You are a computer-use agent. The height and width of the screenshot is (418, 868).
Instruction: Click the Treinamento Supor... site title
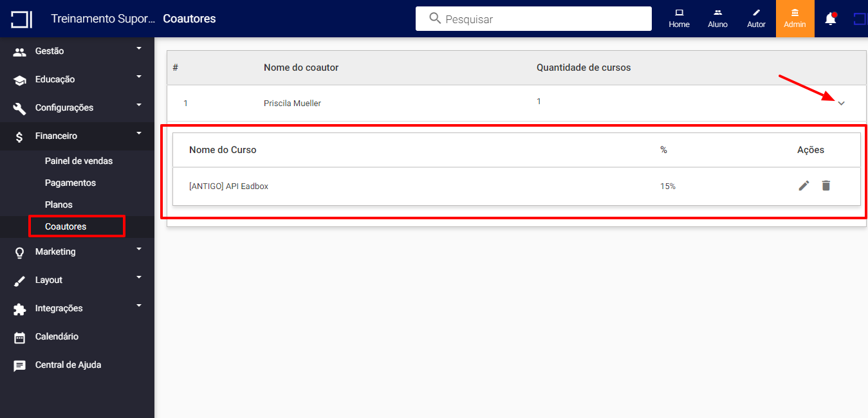point(103,19)
